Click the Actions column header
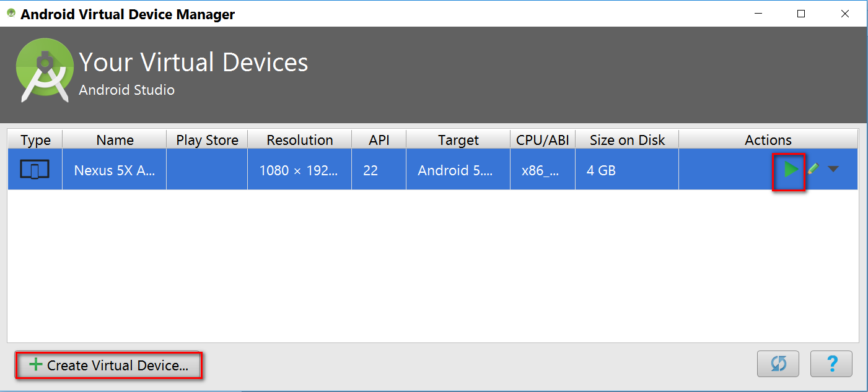 point(768,140)
